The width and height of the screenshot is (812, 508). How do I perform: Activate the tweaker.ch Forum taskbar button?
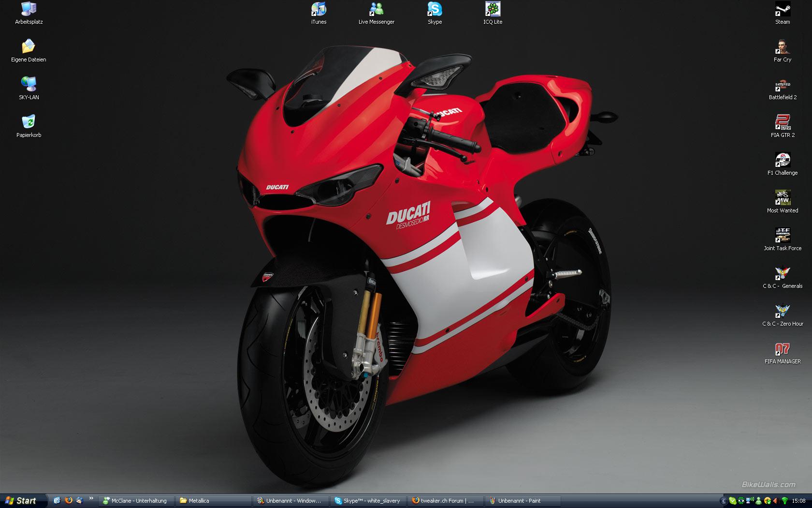(445, 501)
